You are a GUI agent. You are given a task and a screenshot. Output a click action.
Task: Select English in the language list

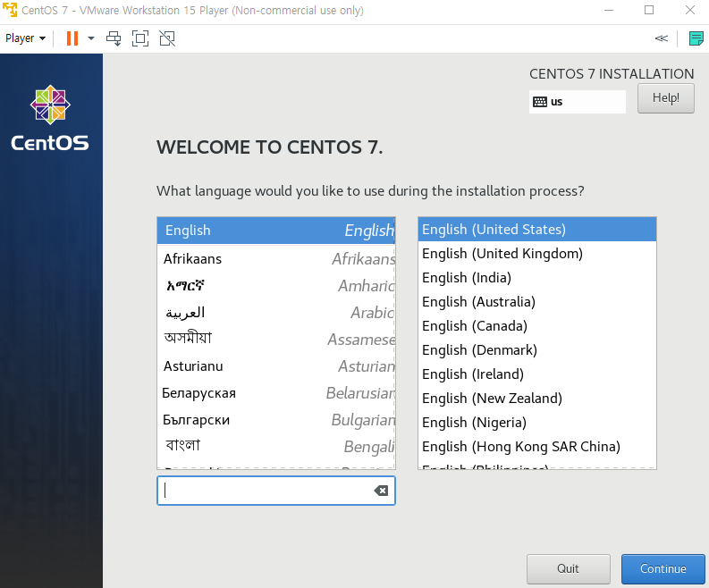click(x=276, y=231)
